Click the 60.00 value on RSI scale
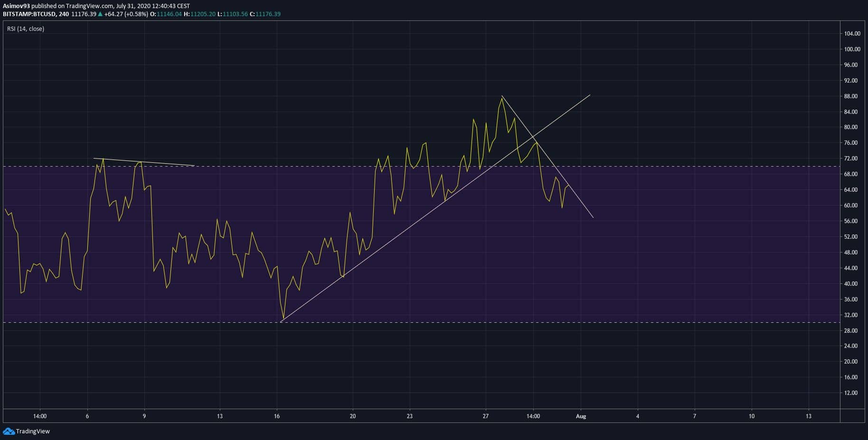The height and width of the screenshot is (440, 868). pos(852,206)
